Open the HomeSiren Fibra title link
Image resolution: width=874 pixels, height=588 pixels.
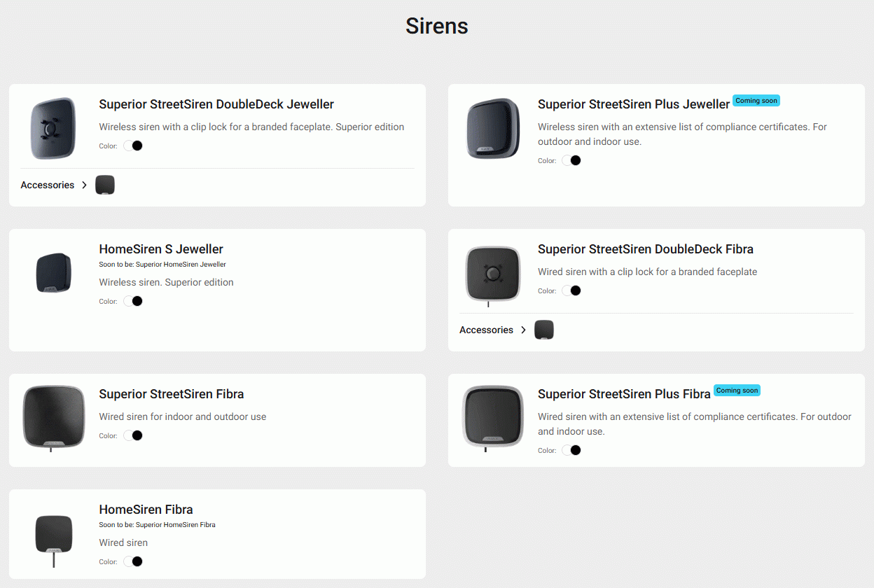(146, 510)
